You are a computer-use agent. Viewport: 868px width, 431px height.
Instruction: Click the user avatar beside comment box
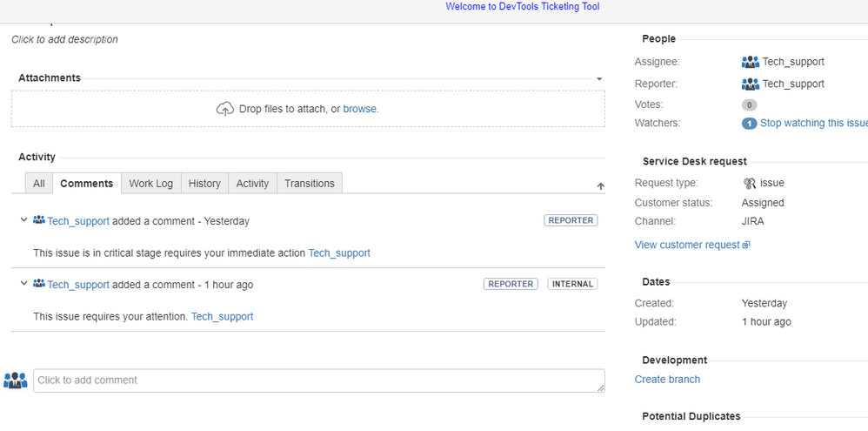(16, 380)
